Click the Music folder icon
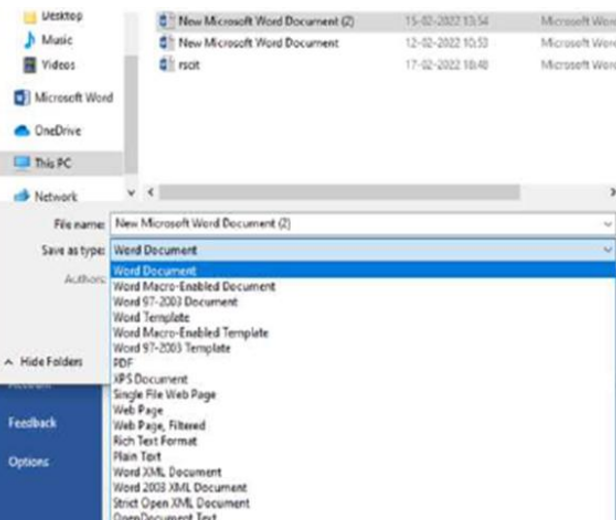The image size is (616, 531). tap(30, 41)
